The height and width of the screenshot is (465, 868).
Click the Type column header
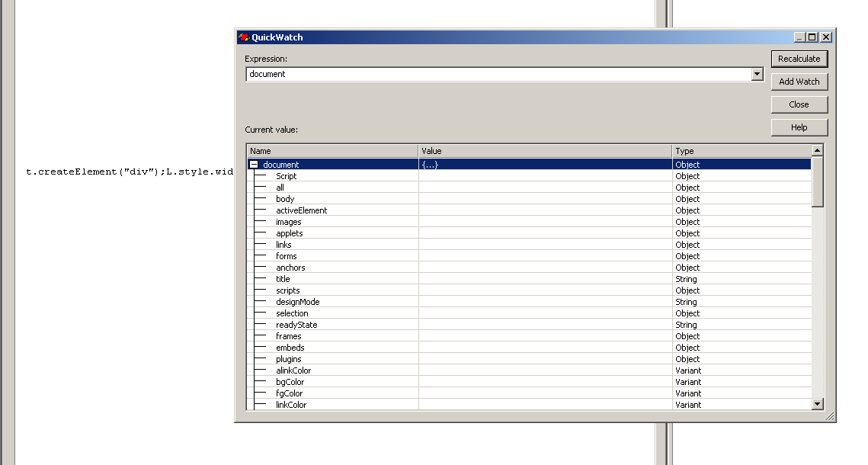(x=741, y=151)
